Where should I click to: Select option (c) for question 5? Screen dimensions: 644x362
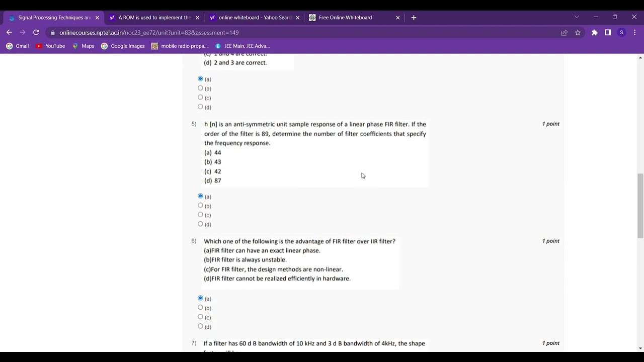pyautogui.click(x=200, y=215)
